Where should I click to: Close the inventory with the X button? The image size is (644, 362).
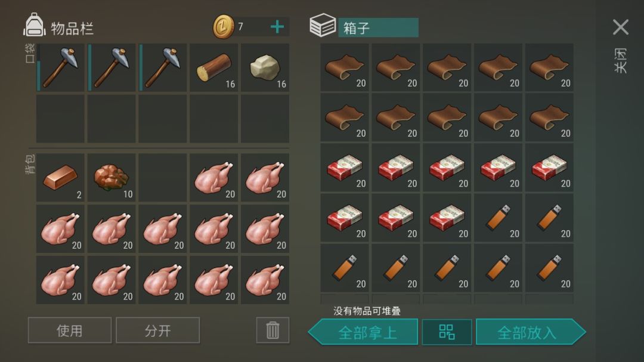point(621,27)
